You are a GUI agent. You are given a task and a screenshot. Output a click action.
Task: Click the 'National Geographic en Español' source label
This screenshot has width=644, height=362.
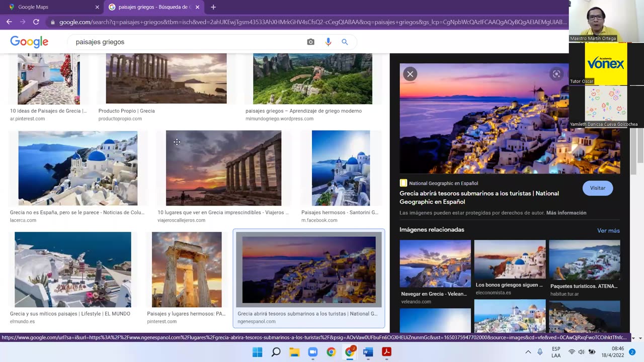(443, 183)
